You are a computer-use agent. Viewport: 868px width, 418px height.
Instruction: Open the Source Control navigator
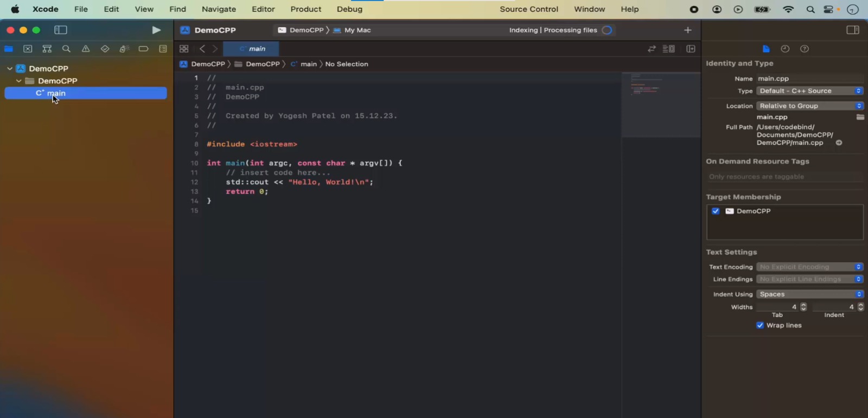tap(28, 49)
